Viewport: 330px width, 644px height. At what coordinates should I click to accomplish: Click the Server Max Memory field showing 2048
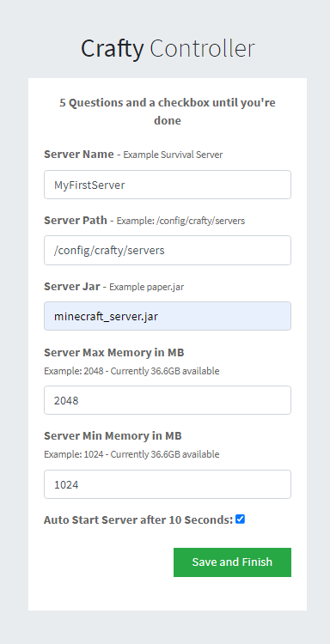pyautogui.click(x=168, y=400)
